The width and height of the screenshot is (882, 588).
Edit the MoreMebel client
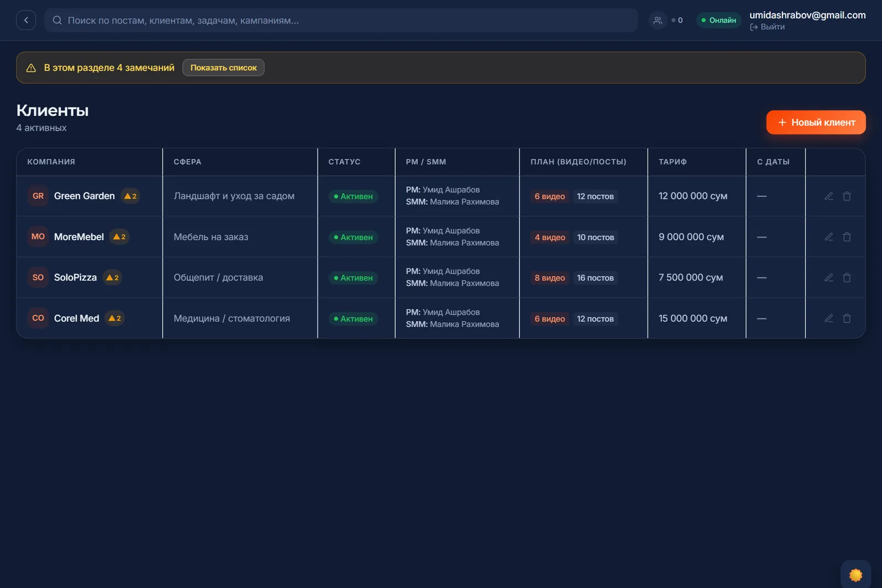pos(829,237)
